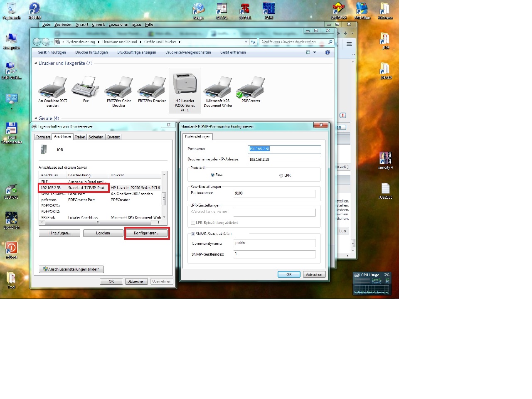Open the SpeedFan desktop shortcut
532x399 pixels.
pyautogui.click(x=11, y=220)
